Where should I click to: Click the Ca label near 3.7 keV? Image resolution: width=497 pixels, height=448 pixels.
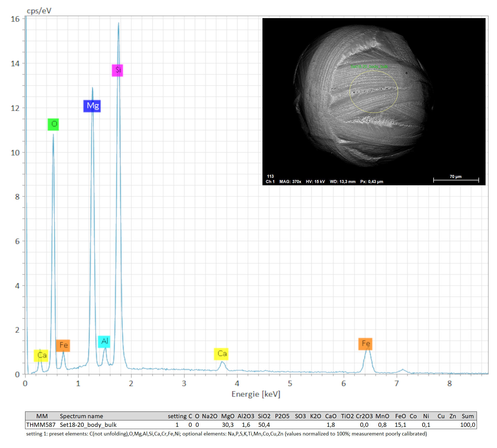point(221,354)
